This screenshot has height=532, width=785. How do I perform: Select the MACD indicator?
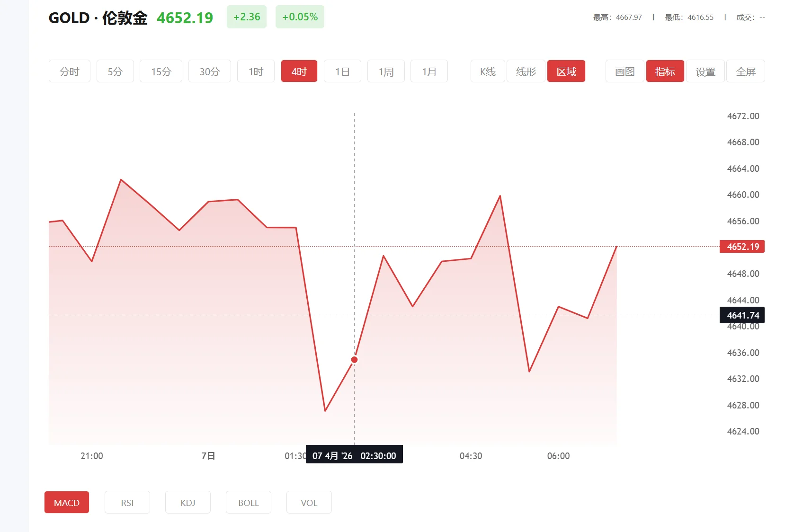[66, 502]
